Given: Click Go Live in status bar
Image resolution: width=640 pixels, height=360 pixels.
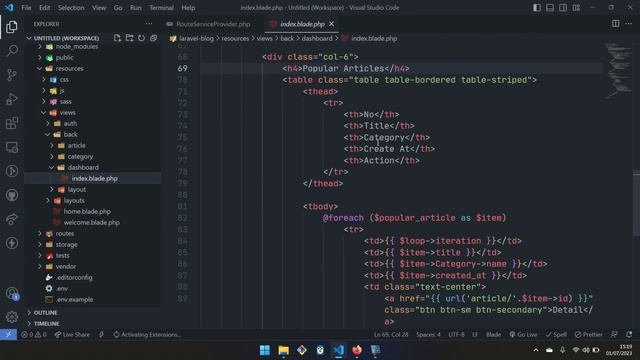Looking at the screenshot, I should coord(523,334).
